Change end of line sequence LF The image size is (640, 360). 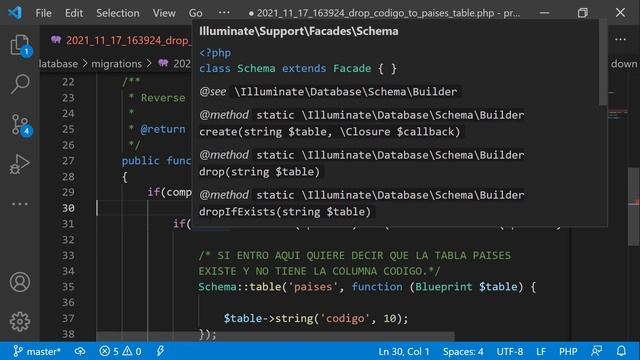click(x=541, y=351)
